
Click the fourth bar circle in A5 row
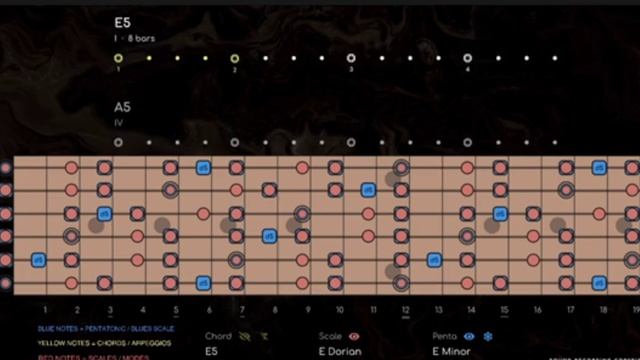click(468, 142)
